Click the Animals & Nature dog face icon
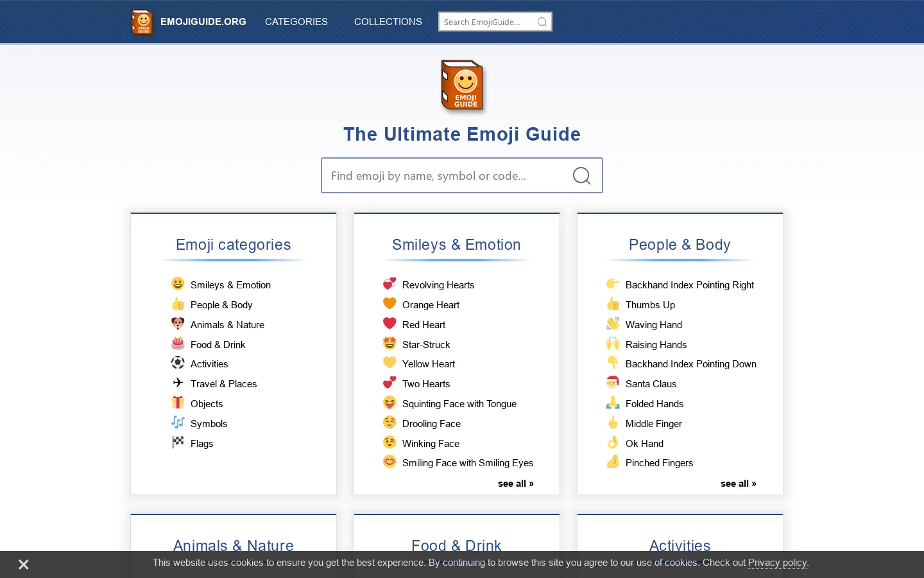 (178, 324)
